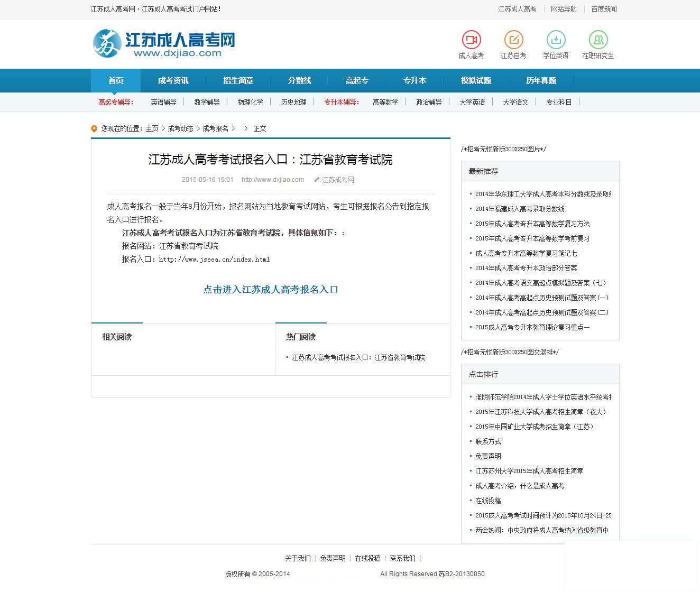The image size is (700, 592).
Task: Open 大学语文 sub navigation link
Action: [515, 102]
